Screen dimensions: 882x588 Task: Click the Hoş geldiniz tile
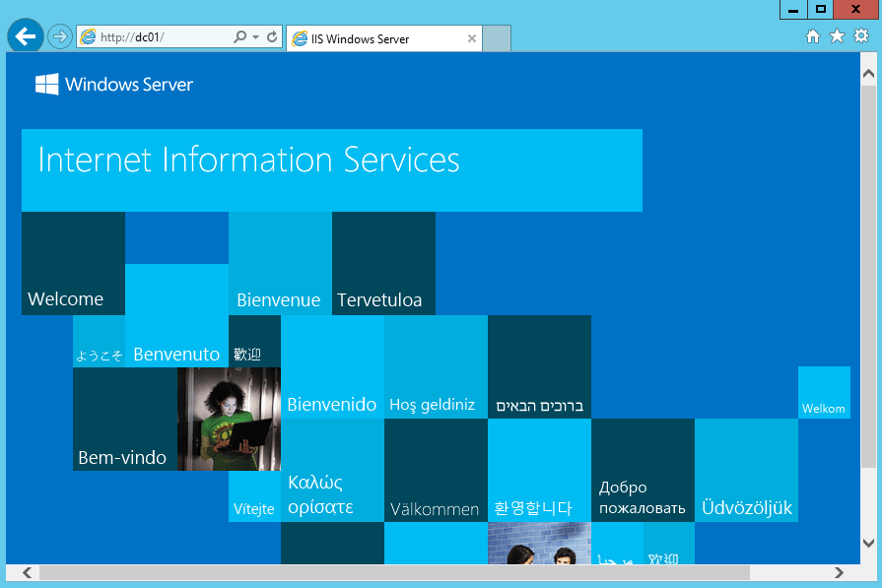point(436,366)
